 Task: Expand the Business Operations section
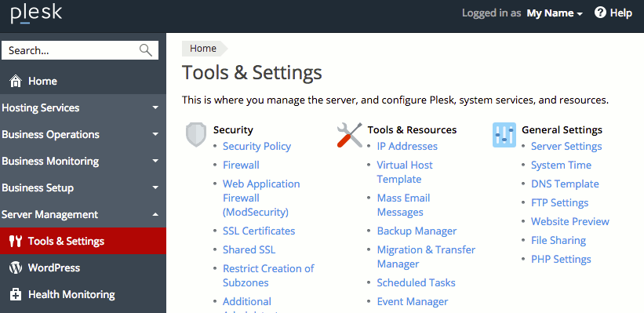coord(83,134)
